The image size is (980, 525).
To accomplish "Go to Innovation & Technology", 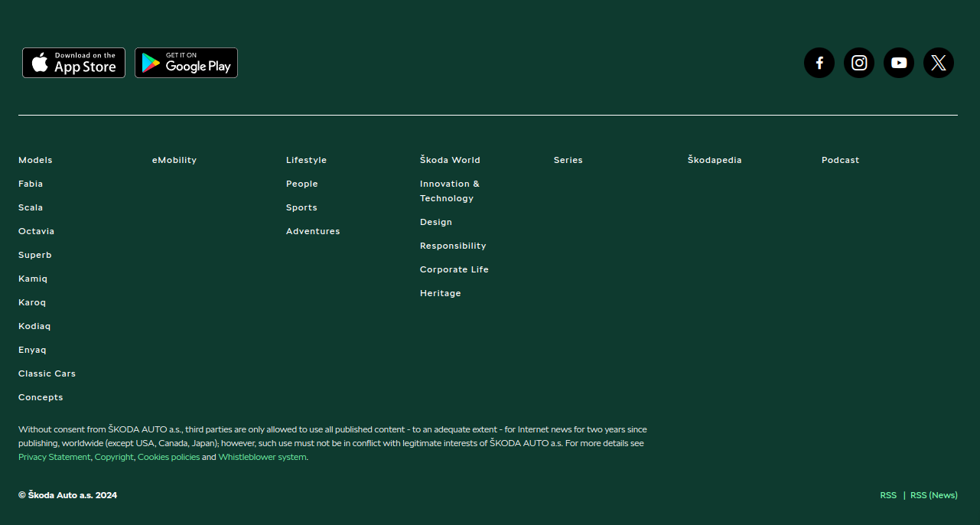I will (x=450, y=191).
